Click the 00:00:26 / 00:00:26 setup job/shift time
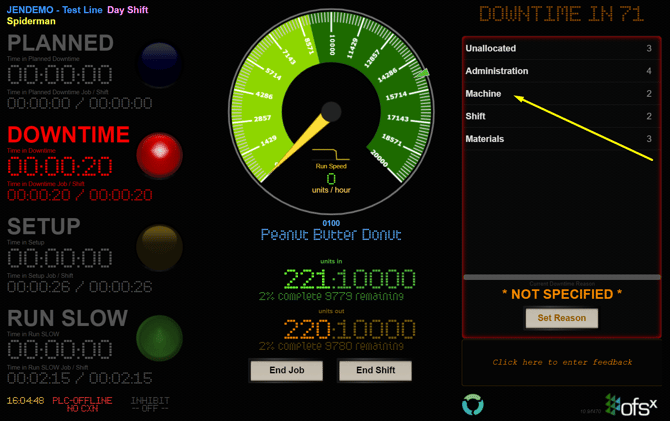The image size is (670, 421). tap(79, 287)
